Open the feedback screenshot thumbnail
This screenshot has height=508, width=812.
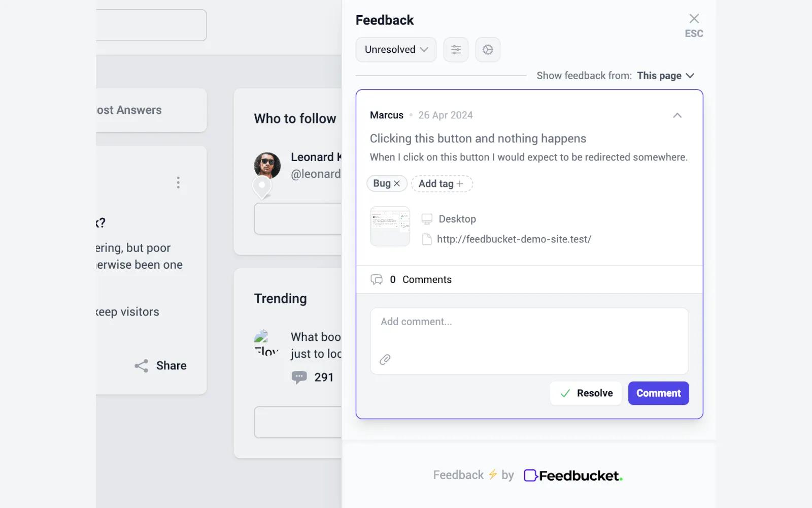click(390, 226)
